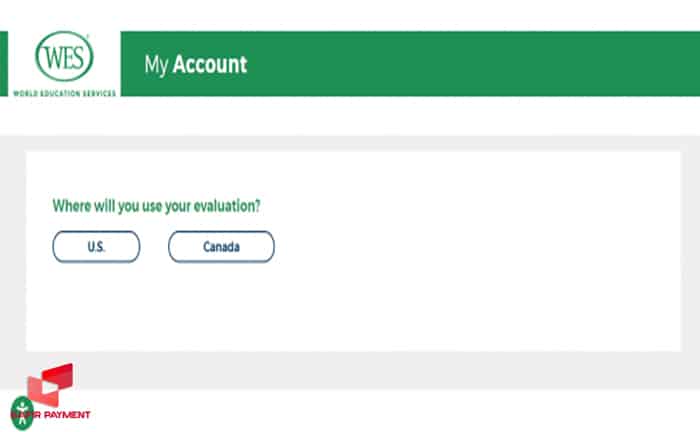
Task: Click the word My in header
Action: tap(156, 65)
